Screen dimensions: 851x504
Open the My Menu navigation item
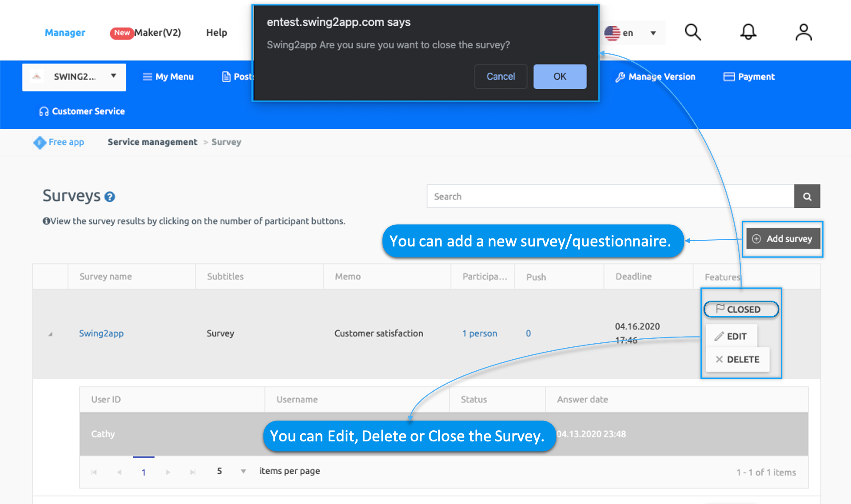168,77
